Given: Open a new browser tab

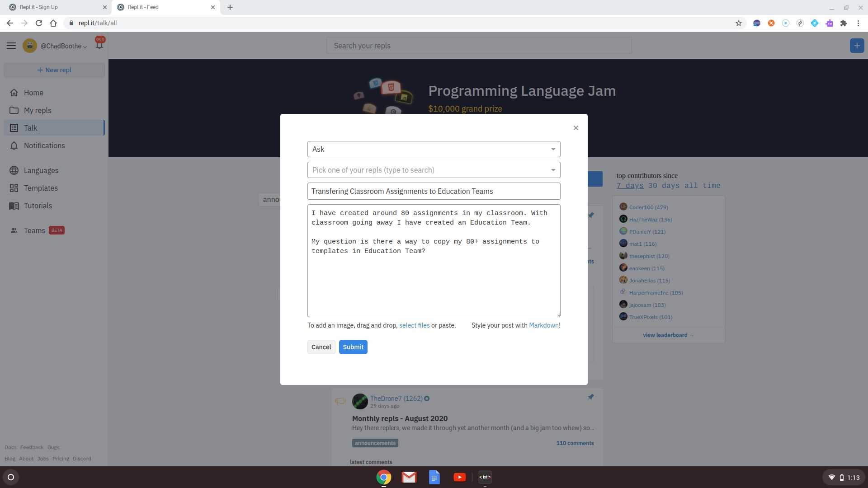Looking at the screenshot, I should click(x=230, y=7).
